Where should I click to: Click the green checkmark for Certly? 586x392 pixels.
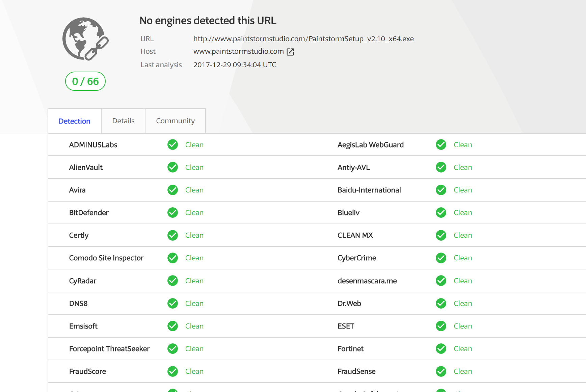[172, 235]
